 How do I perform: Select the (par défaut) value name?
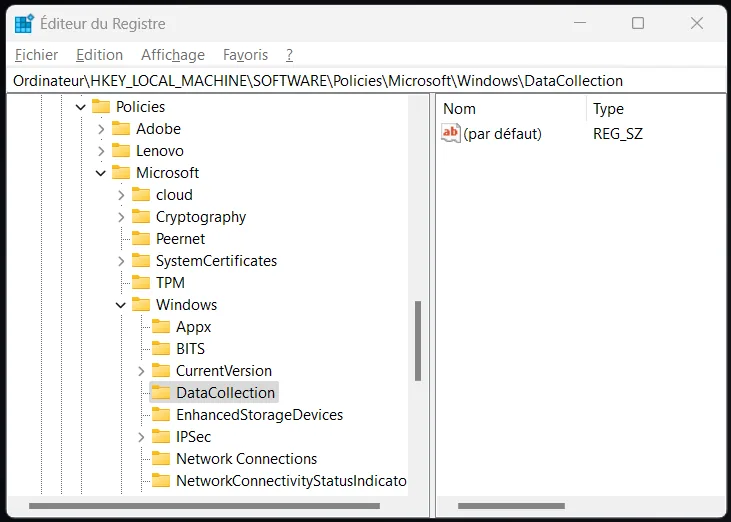pyautogui.click(x=503, y=134)
